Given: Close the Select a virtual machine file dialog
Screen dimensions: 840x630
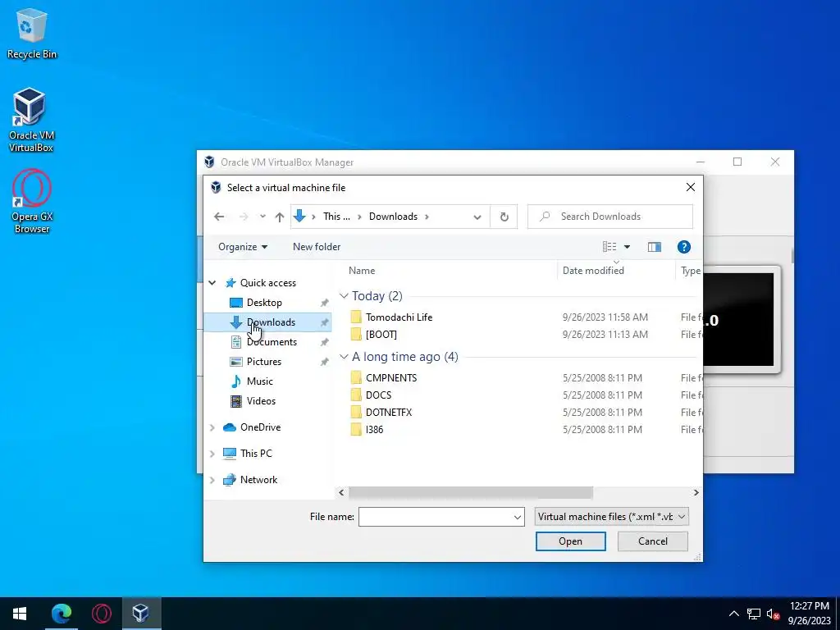Looking at the screenshot, I should click(691, 187).
